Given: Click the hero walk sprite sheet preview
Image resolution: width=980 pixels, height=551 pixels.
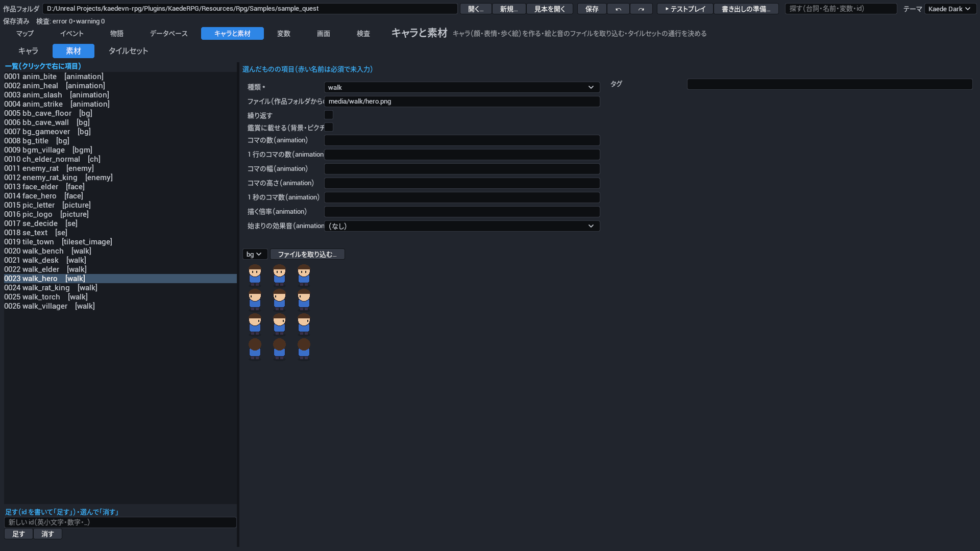Looking at the screenshot, I should 279,312.
